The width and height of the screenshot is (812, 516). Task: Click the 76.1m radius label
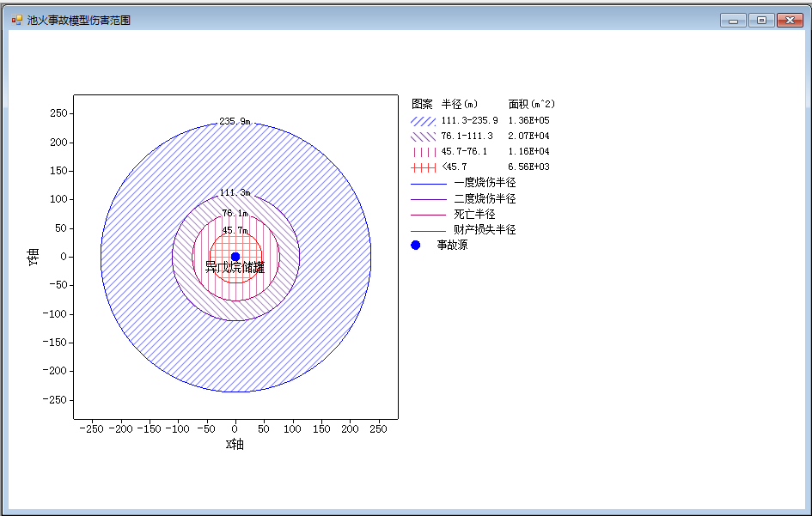(x=235, y=213)
